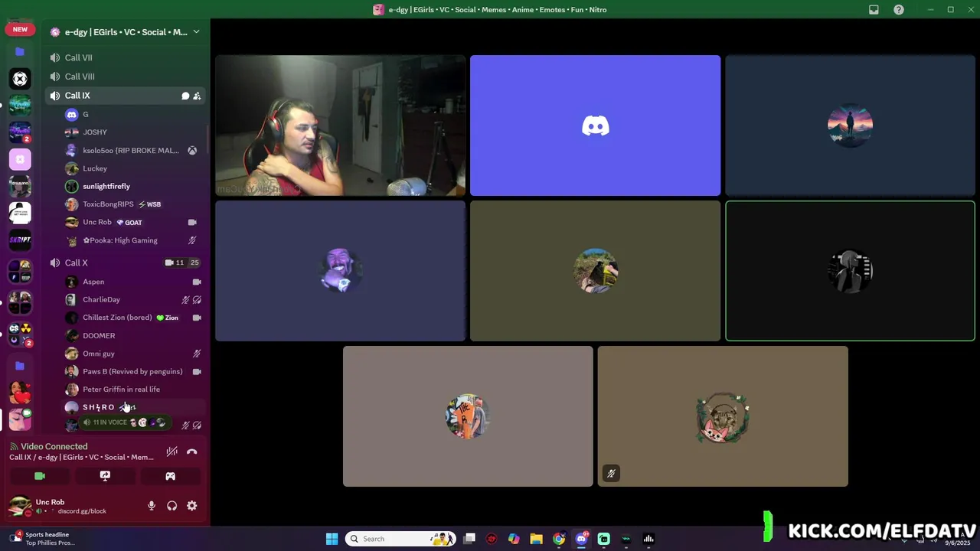
Task: Select the Call X voice channel
Action: tap(124, 262)
